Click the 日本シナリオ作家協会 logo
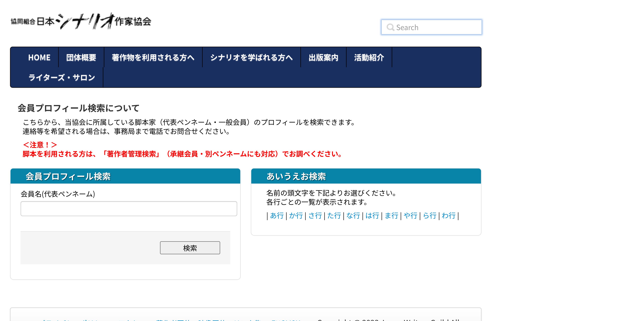 pos(81,21)
